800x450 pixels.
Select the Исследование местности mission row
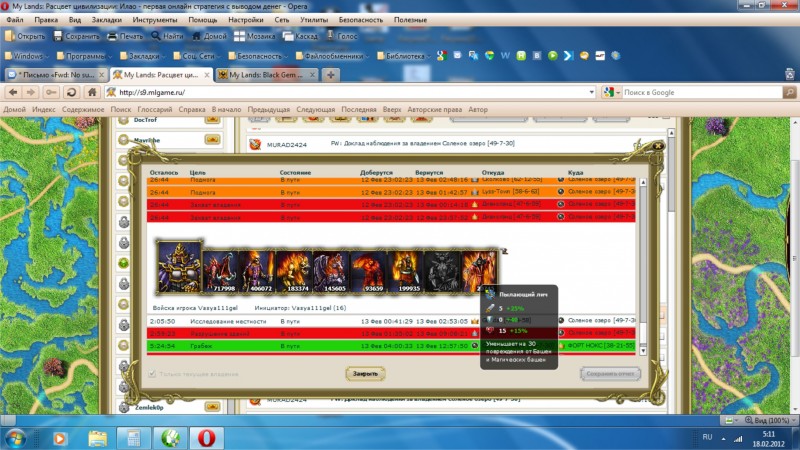coord(391,321)
